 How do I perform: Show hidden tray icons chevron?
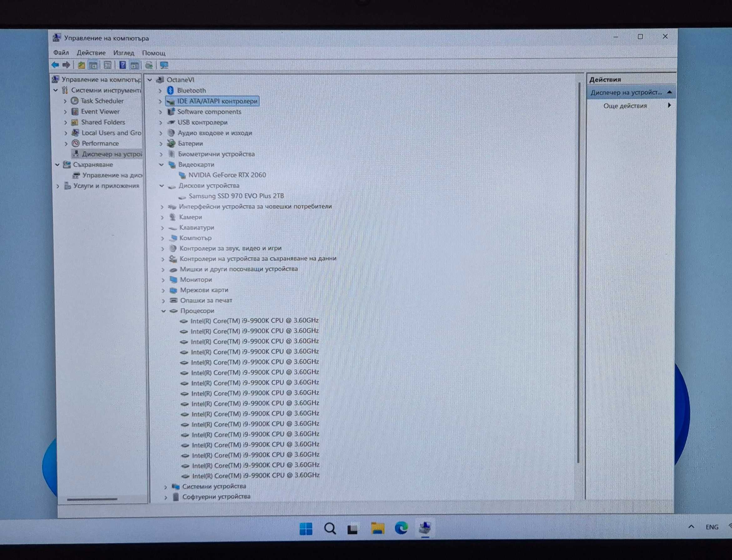point(691,527)
